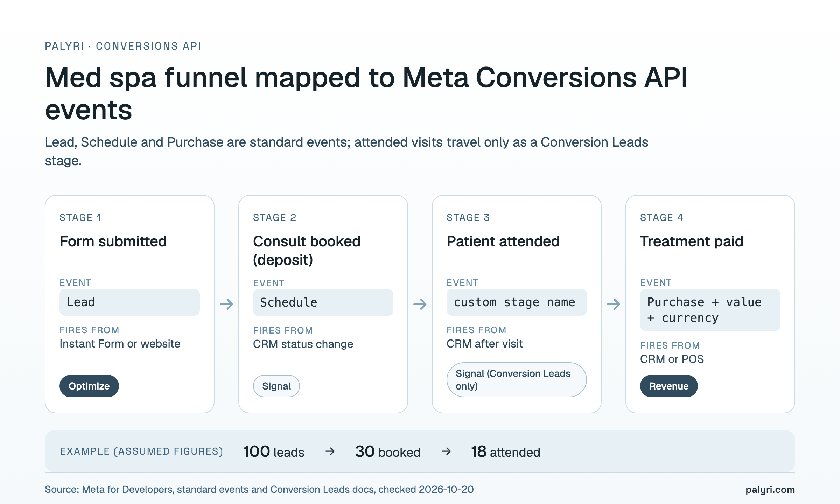Select the Schedule event code box

[x=323, y=302]
